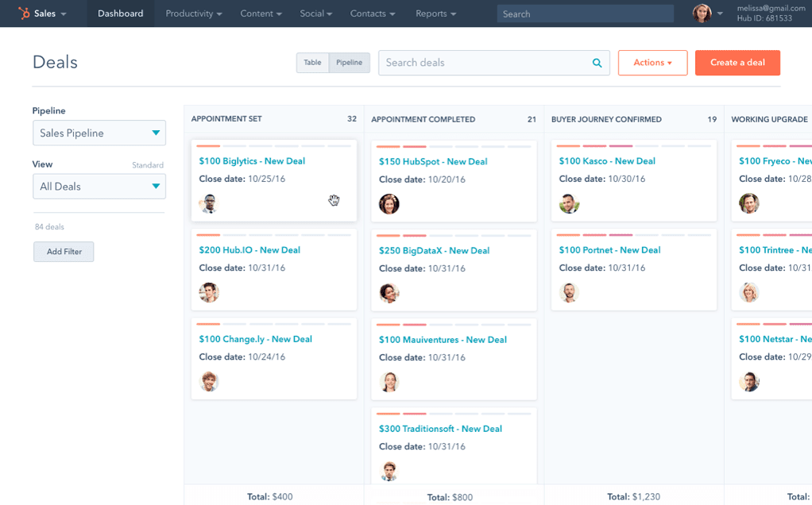
Task: Click the Add Filter button
Action: click(64, 252)
